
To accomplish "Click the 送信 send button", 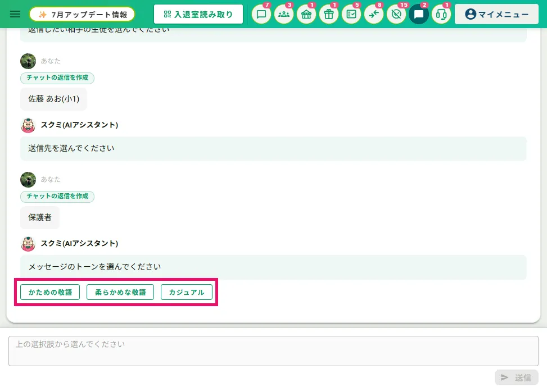I will click(x=516, y=377).
